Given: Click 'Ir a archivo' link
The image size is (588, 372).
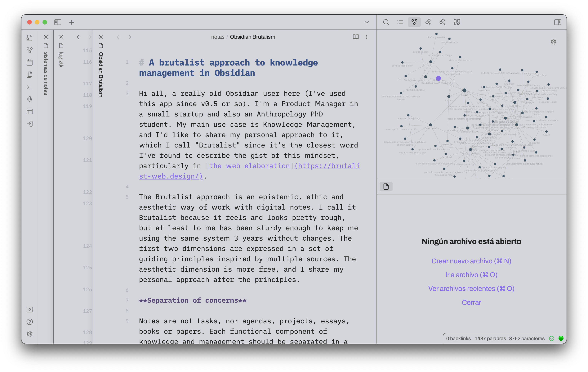Looking at the screenshot, I should pos(471,275).
